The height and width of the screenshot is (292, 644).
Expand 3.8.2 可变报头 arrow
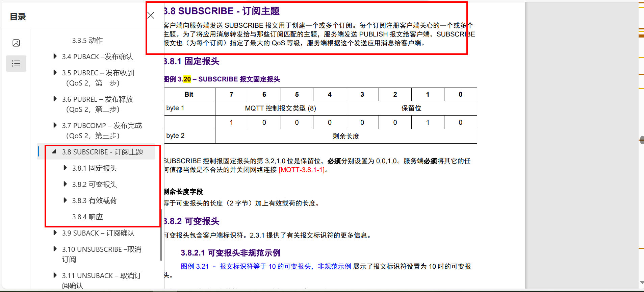(65, 184)
